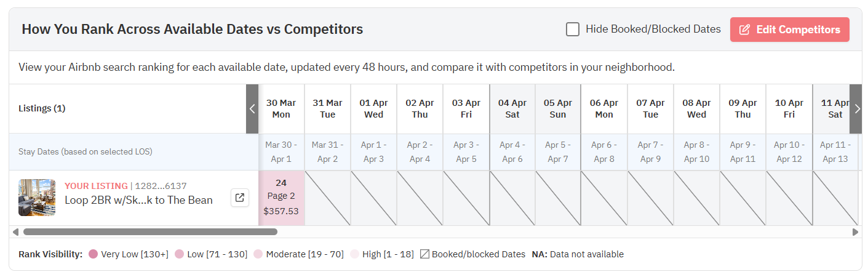Screen dimensions: 868x277
Task: Click the Very Low rank visibility dot
Action: tap(94, 254)
